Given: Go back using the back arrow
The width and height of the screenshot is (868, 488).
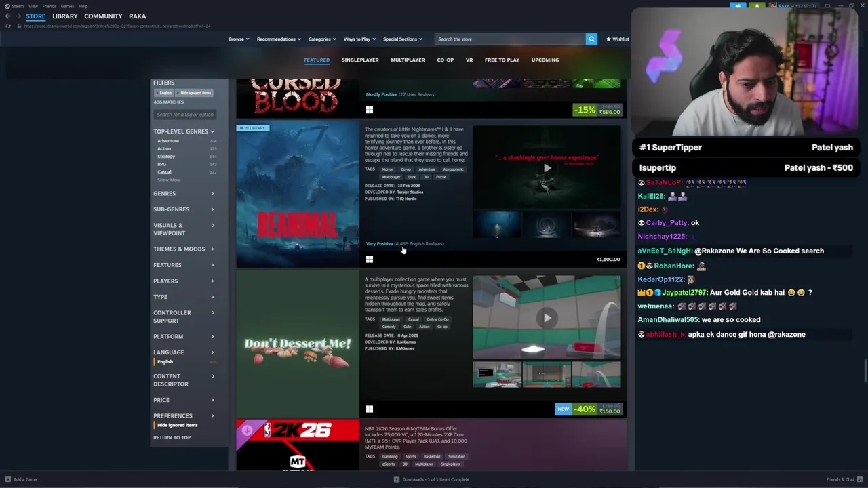Looking at the screenshot, I should (7, 16).
